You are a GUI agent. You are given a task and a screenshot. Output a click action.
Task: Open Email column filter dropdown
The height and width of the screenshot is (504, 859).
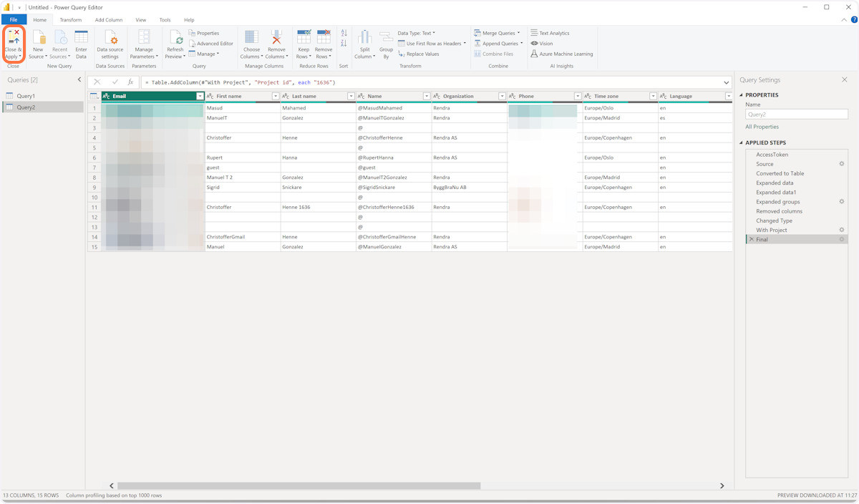click(x=200, y=96)
